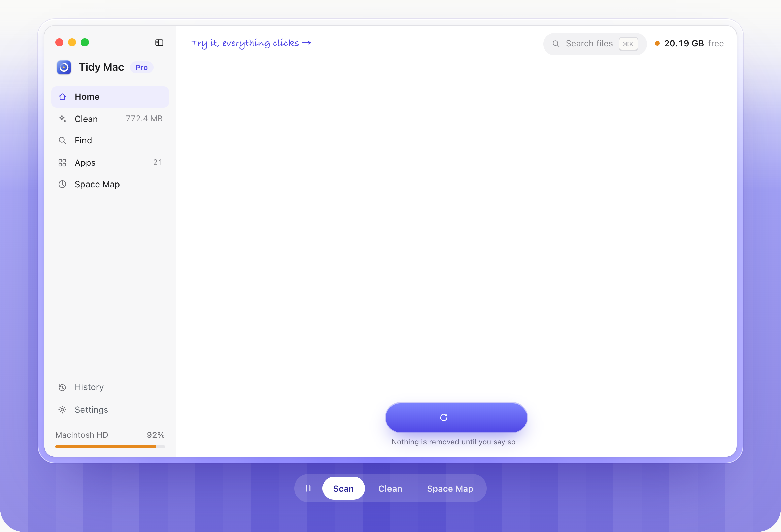This screenshot has height=532, width=781.
Task: Click the Macintosh HD usage bar
Action: coord(110,447)
